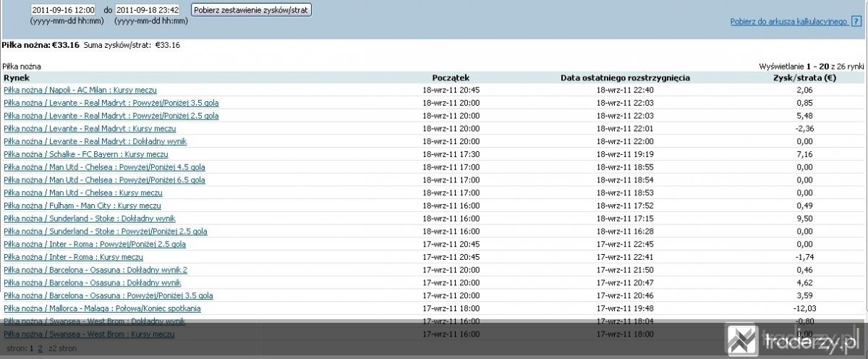Click Wyświetlanie 1 - 20 z 26 rynki text

pos(812,66)
